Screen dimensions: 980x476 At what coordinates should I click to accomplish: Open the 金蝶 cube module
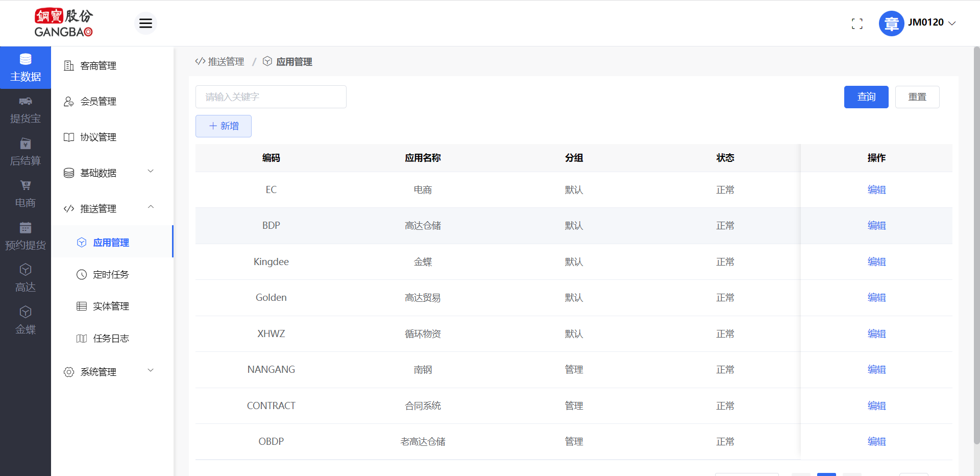[26, 321]
